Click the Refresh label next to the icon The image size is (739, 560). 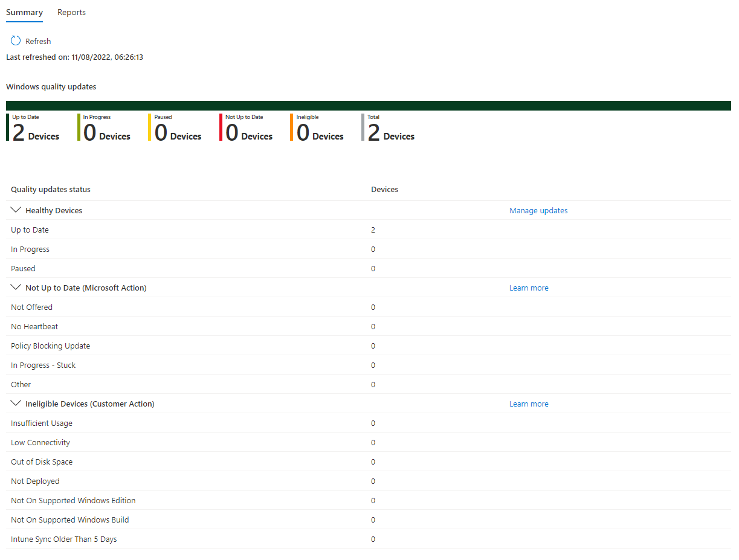point(37,41)
